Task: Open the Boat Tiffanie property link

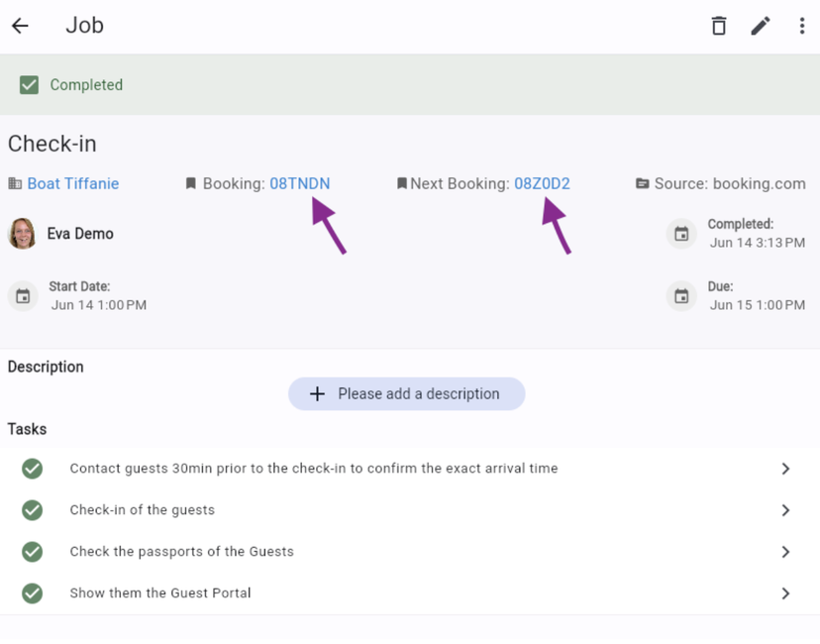Action: pos(73,183)
